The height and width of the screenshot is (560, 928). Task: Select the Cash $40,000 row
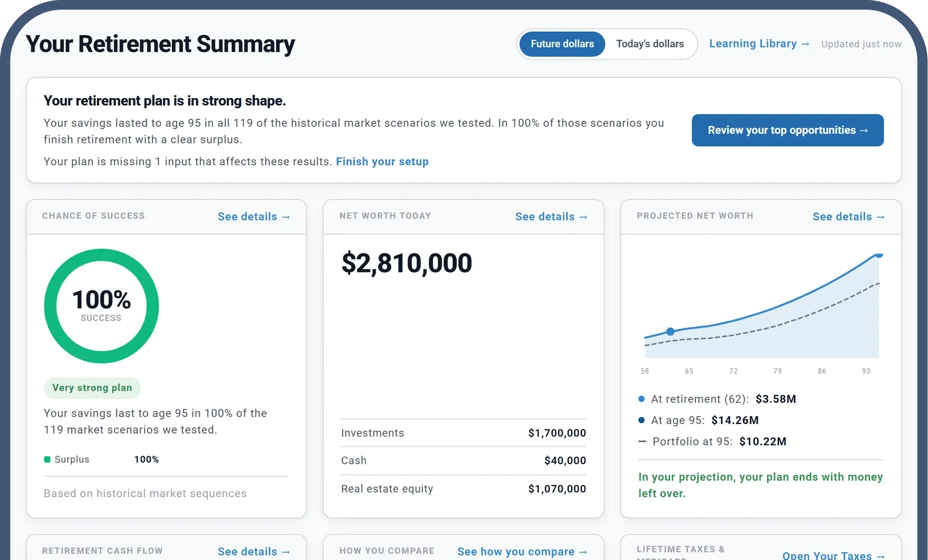click(463, 461)
